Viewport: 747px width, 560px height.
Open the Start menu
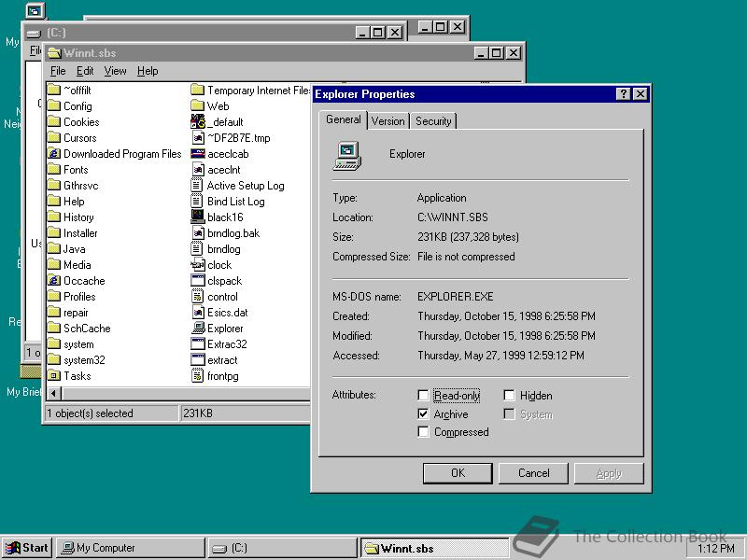27,548
